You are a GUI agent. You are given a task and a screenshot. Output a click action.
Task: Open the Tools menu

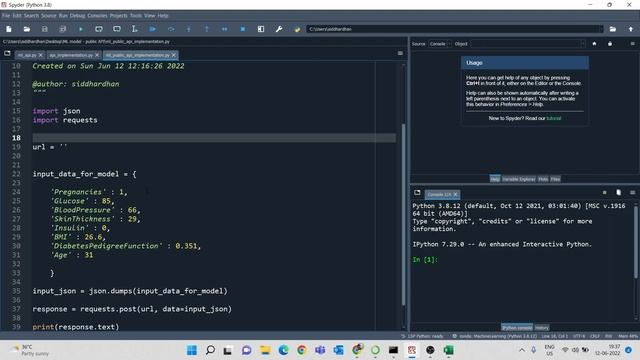click(x=136, y=16)
